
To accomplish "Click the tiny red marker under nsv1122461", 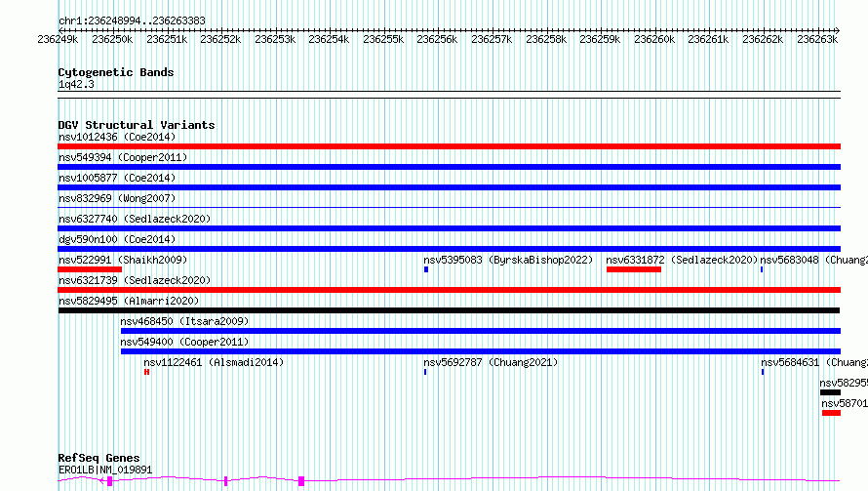I will point(146,372).
